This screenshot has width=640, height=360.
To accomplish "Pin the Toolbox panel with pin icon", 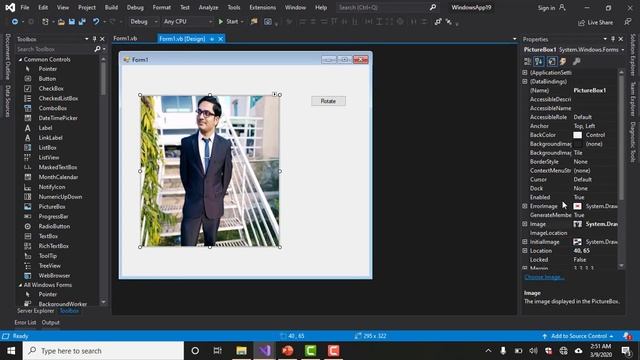I will click(94, 39).
